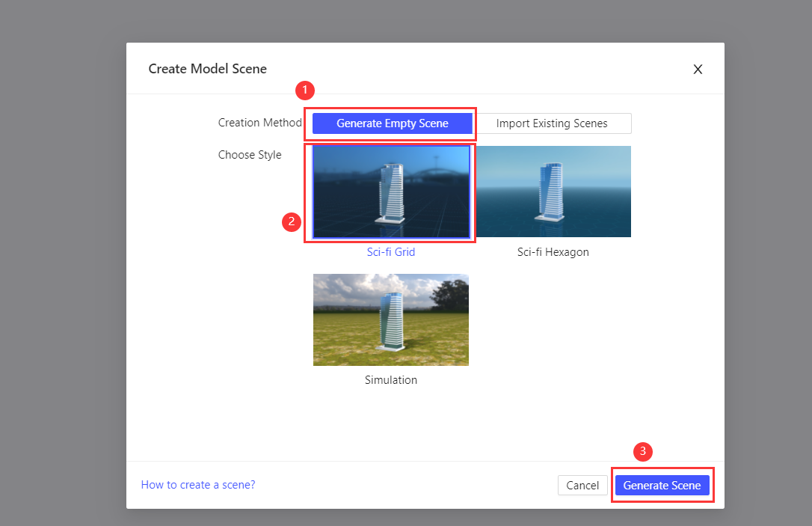Viewport: 812px width, 526px height.
Task: Click the Sci-fi Hexagon caption text
Action: (553, 252)
